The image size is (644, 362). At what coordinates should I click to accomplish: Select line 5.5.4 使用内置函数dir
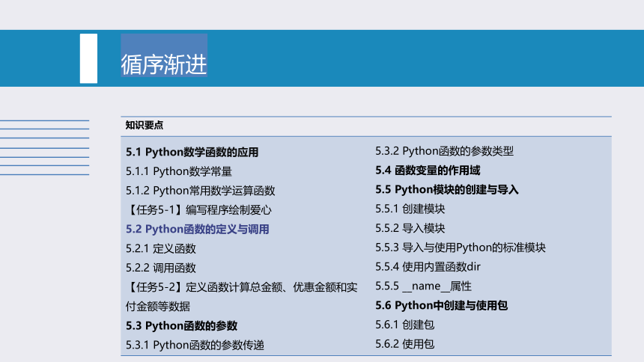coord(428,266)
